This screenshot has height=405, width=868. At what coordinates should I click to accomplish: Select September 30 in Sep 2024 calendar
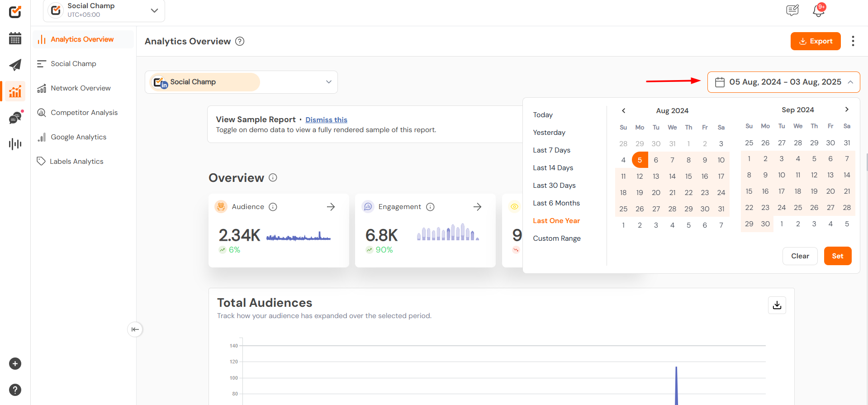point(765,224)
